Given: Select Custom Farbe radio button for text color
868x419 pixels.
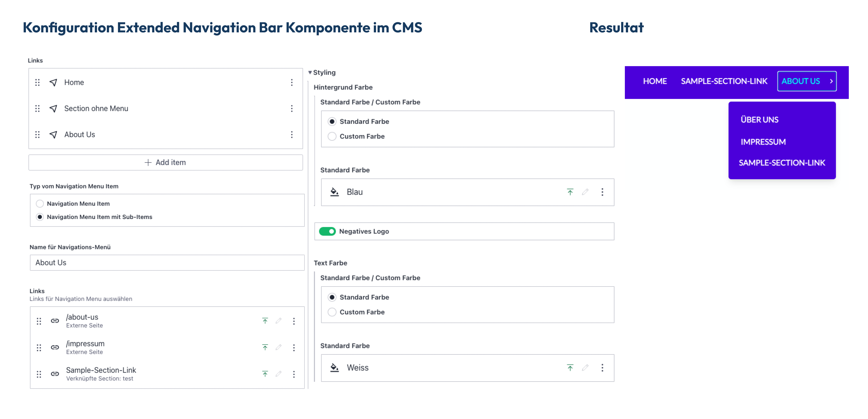Looking at the screenshot, I should tap(332, 312).
